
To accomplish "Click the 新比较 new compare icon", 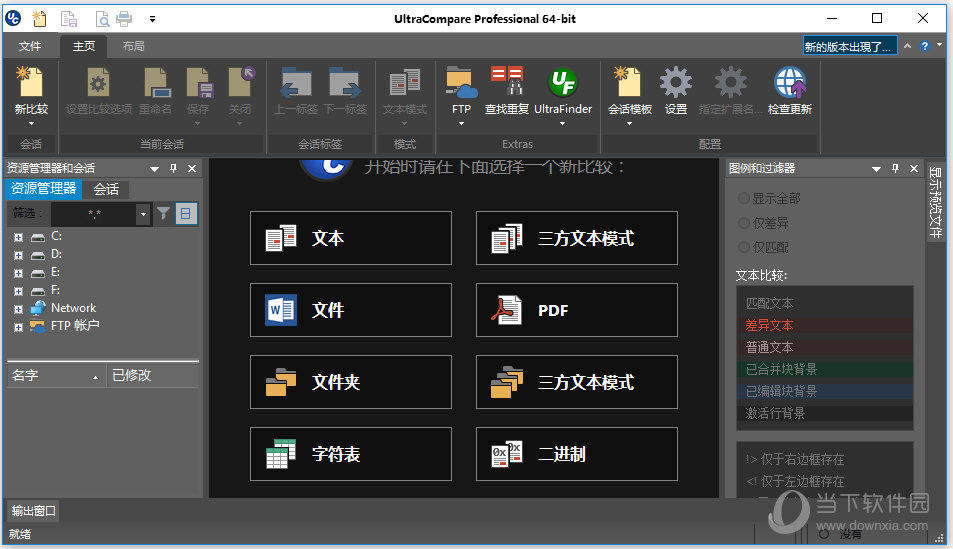I will (x=31, y=83).
